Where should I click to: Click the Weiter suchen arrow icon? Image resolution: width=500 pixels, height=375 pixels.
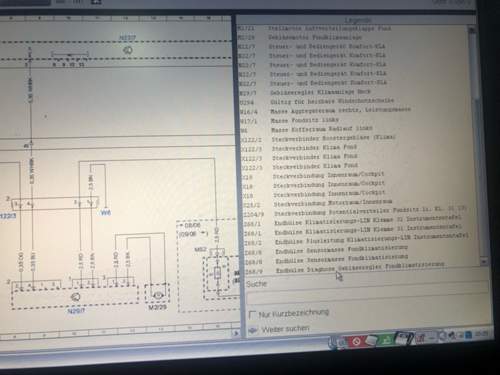253,330
